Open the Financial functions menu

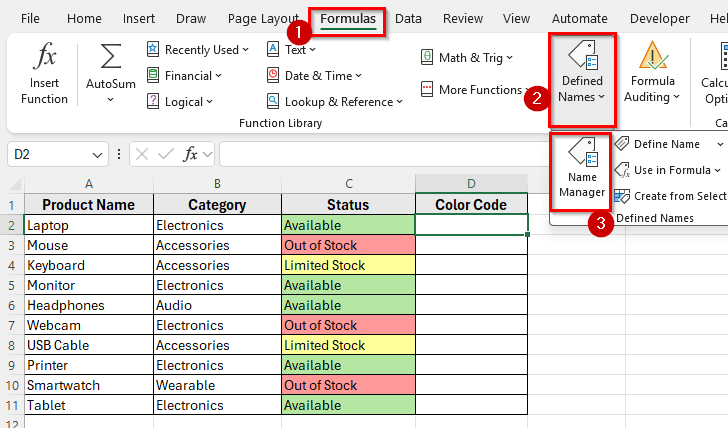point(184,76)
